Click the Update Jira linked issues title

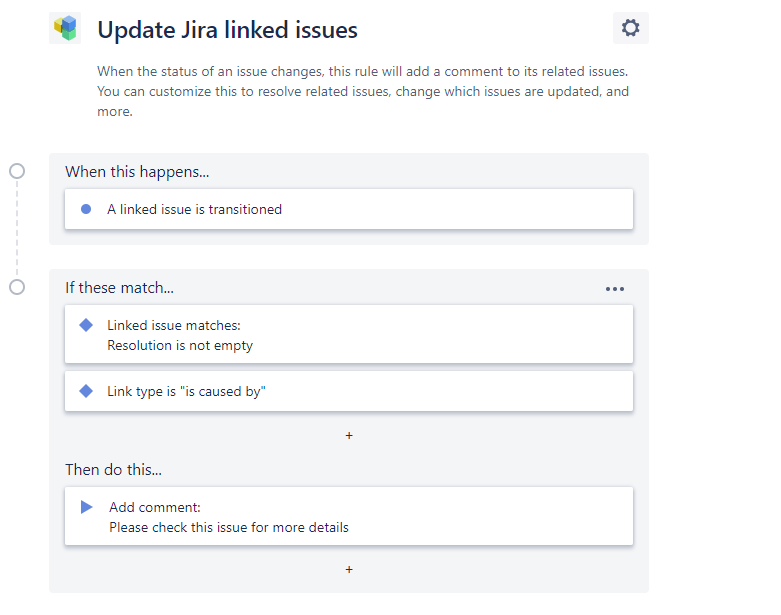[227, 30]
